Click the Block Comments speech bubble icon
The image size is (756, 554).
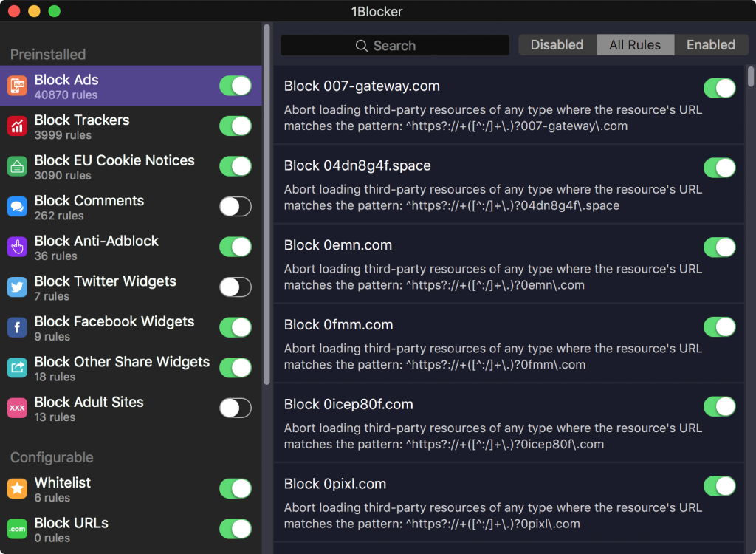(x=16, y=206)
